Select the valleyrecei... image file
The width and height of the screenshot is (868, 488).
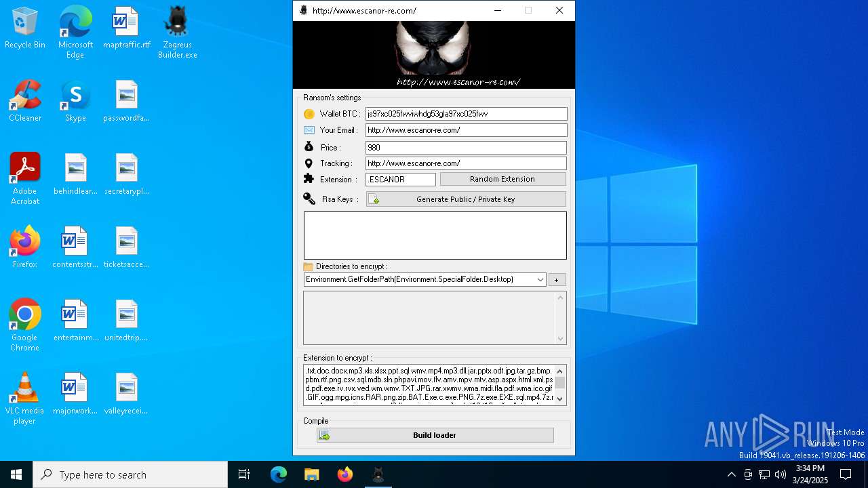click(127, 394)
